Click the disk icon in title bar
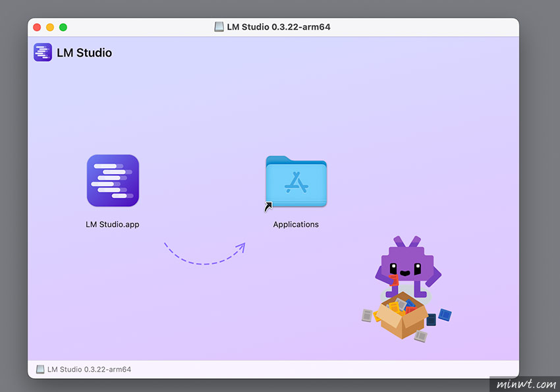The image size is (560, 392). pos(219,27)
